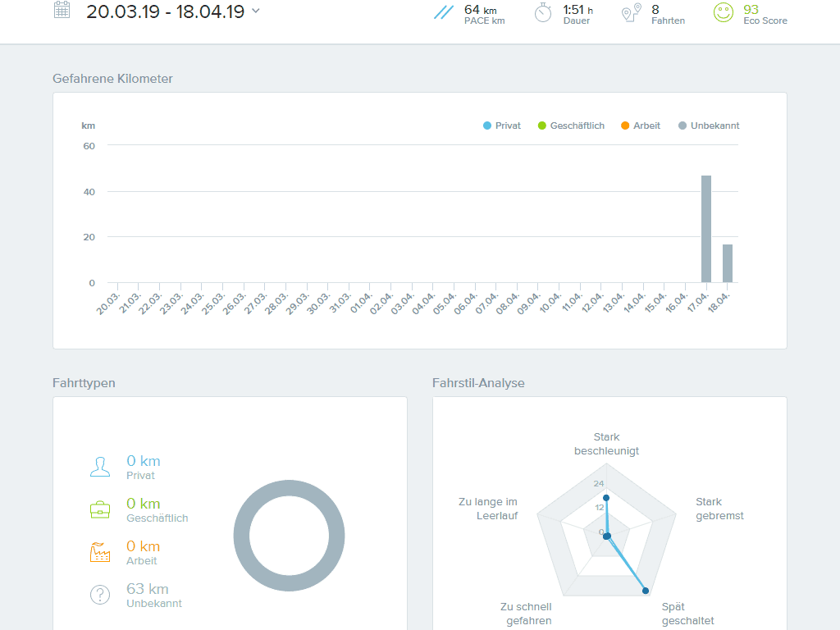
Task: Select the 63 km Unbekannt value
Action: pos(148,589)
